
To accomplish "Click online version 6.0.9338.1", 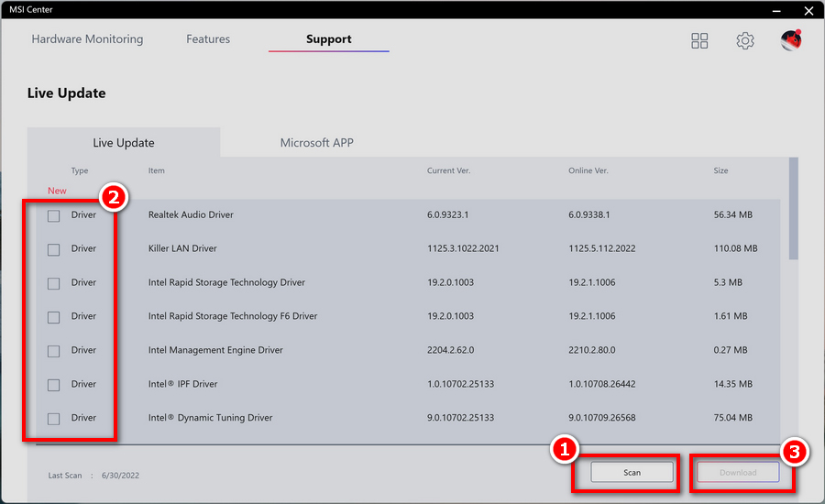I will point(589,214).
